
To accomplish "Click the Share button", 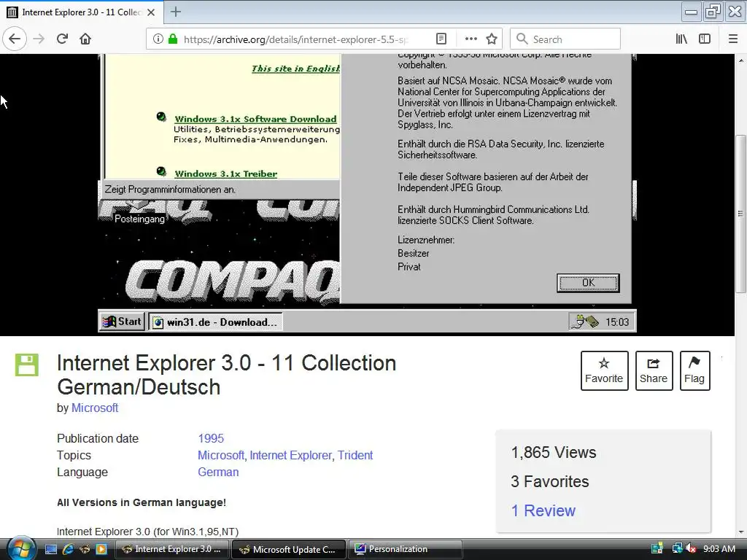I will click(x=654, y=370).
